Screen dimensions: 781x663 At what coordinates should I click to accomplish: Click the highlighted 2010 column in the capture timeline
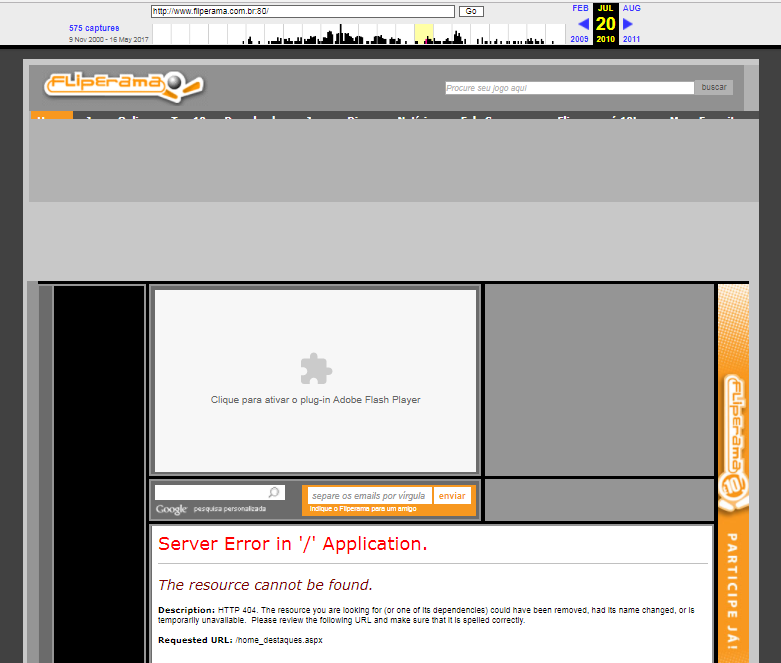click(424, 34)
